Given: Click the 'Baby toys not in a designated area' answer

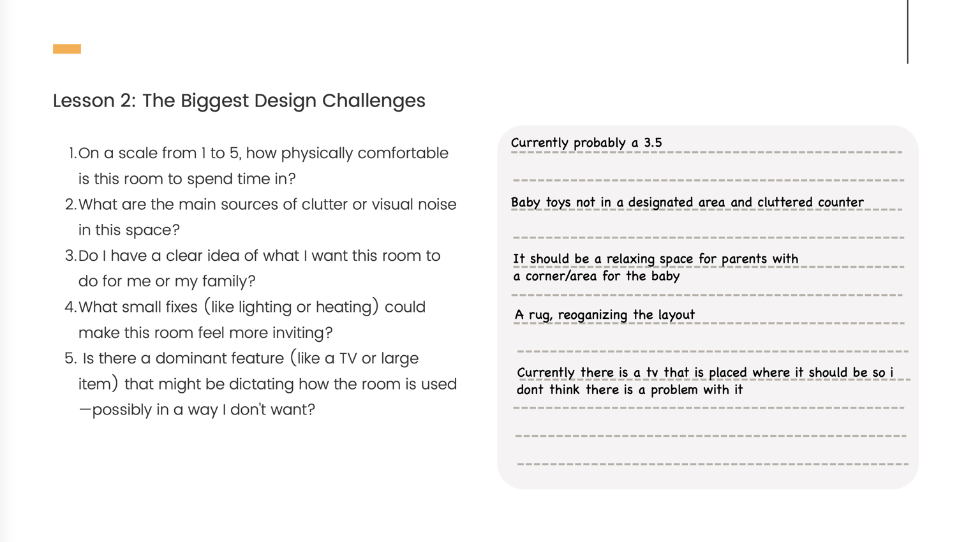Looking at the screenshot, I should pos(687,202).
